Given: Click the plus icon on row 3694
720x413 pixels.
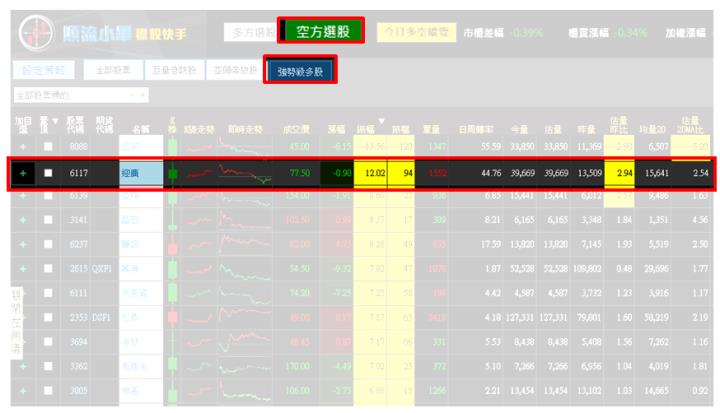Looking at the screenshot, I should 23,342.
